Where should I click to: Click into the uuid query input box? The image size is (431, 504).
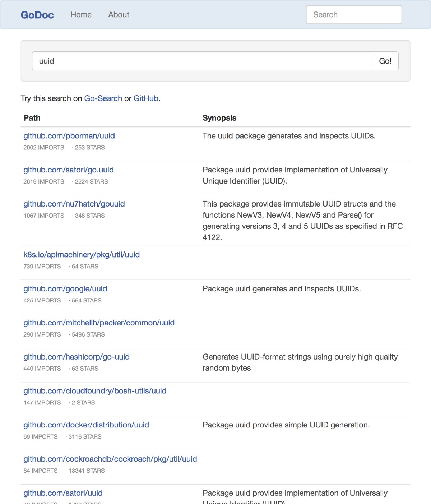pyautogui.click(x=202, y=61)
